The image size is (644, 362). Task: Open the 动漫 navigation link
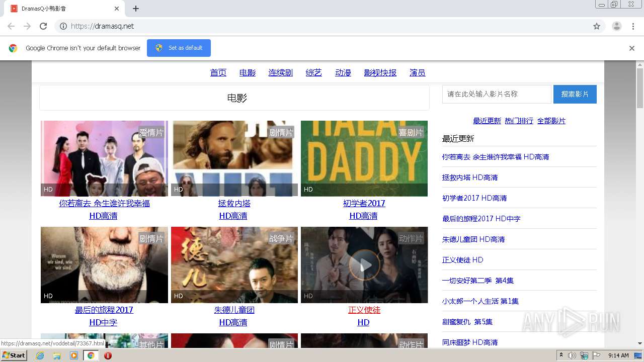(x=343, y=72)
